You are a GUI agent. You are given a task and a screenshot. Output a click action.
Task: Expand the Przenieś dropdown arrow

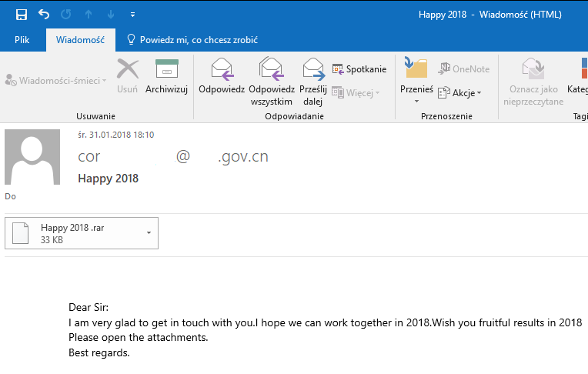click(416, 101)
